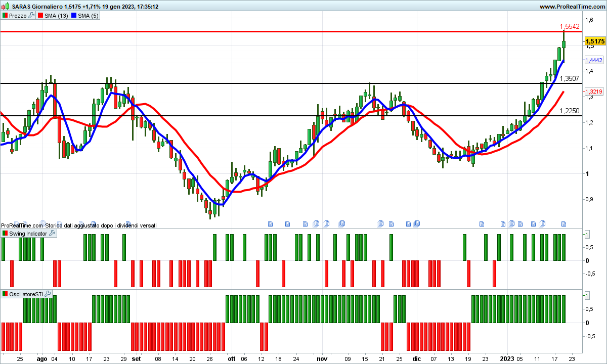Click the 1,1 value on price axis
Viewport: 607px width, 364px height.
pos(589,148)
